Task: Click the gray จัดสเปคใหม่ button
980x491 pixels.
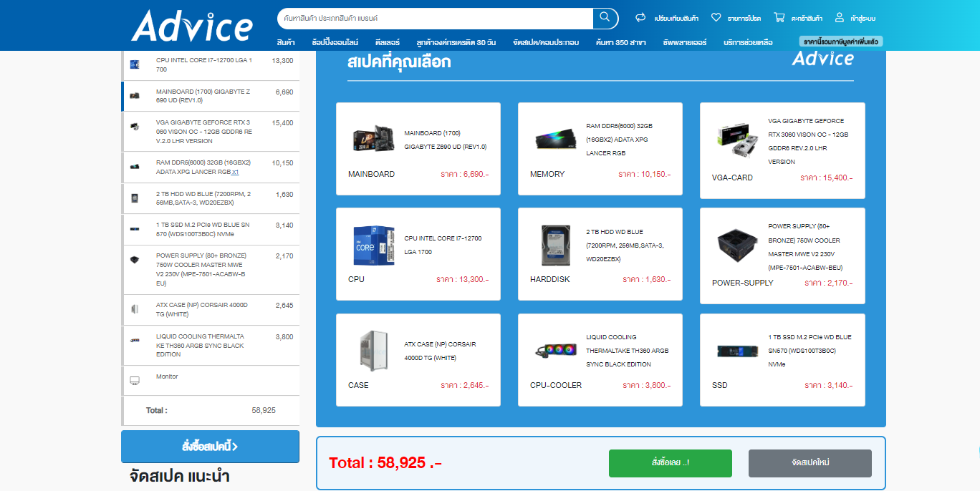Action: click(810, 463)
